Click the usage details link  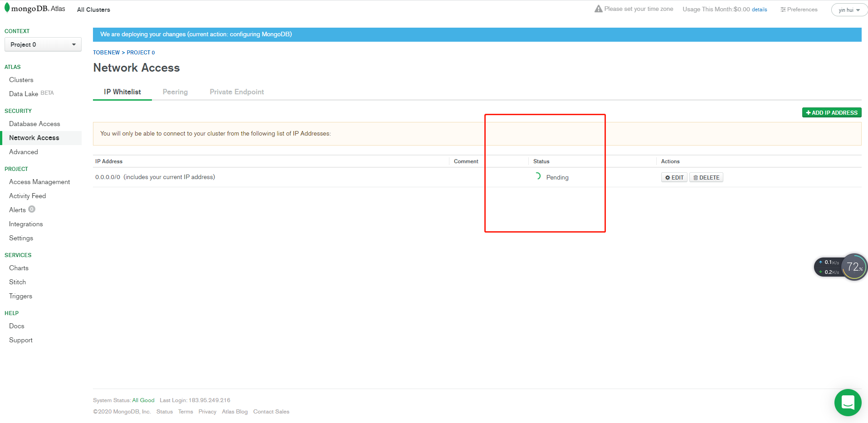760,10
